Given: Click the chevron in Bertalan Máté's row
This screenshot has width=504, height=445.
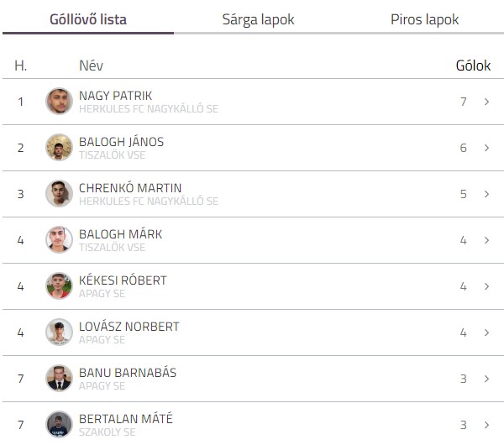Looking at the screenshot, I should click(x=486, y=425).
